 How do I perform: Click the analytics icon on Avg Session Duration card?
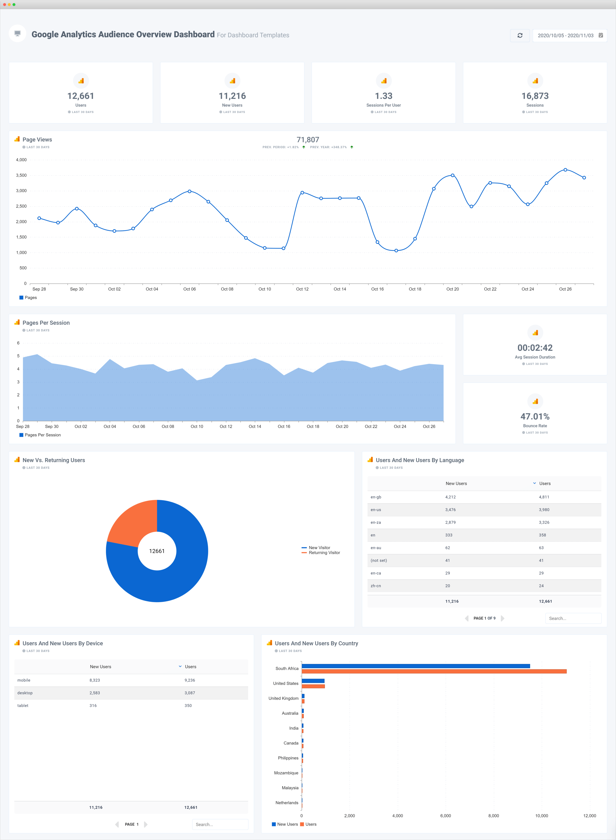coord(535,333)
